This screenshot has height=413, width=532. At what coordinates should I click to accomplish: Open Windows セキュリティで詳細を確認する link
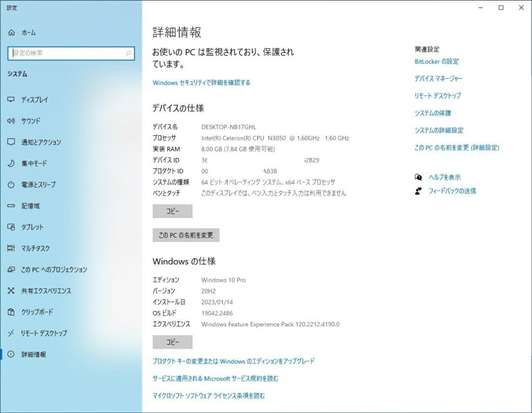click(200, 82)
